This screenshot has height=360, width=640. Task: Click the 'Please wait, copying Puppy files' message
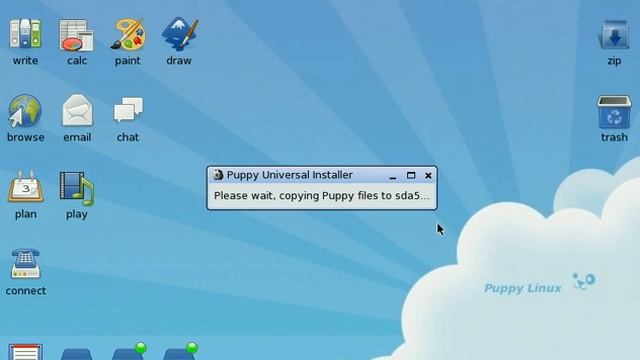pos(322,196)
